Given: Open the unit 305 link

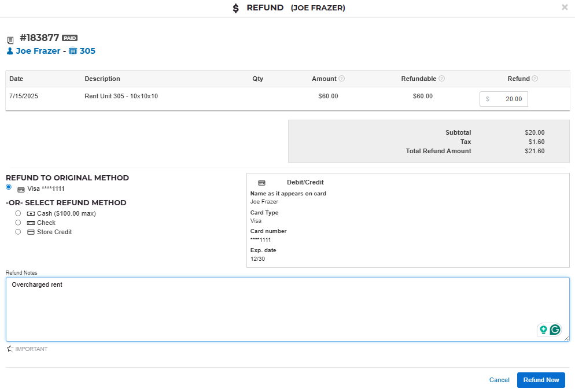Looking at the screenshot, I should tap(87, 51).
